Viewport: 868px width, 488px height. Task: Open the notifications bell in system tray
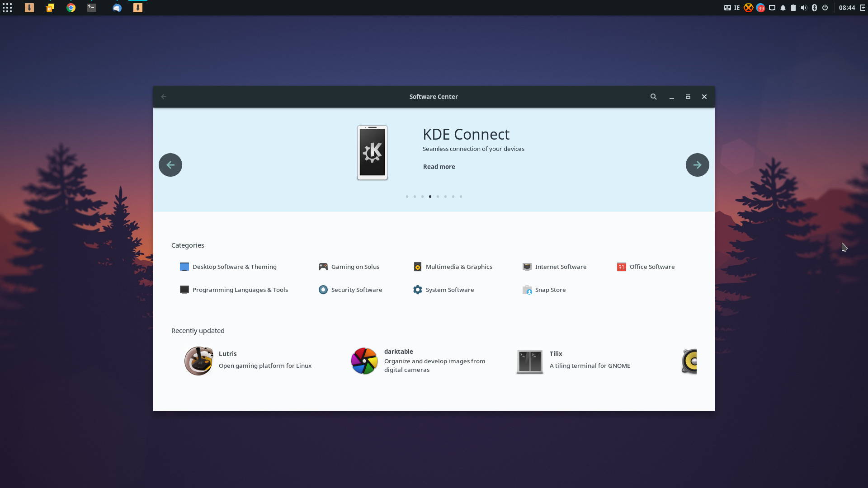pos(783,8)
